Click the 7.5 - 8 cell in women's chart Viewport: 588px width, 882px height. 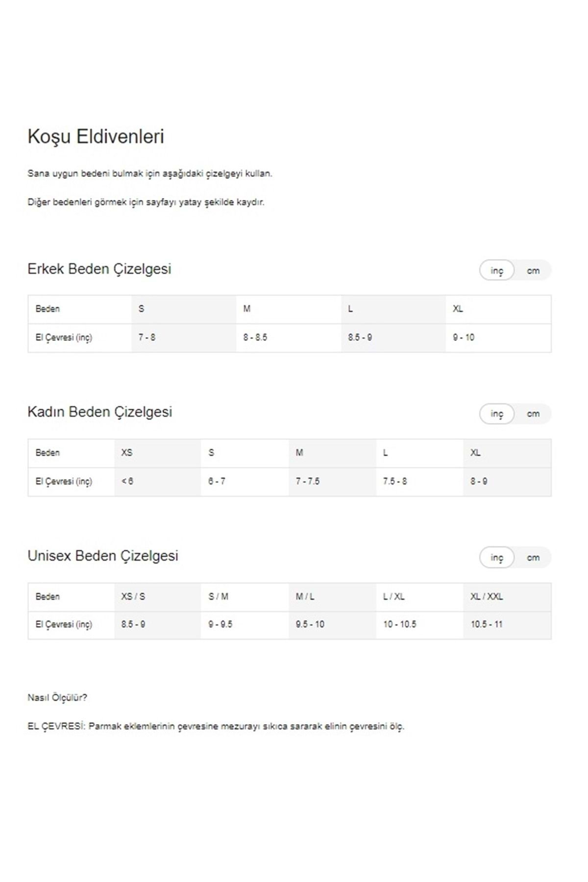point(419,482)
